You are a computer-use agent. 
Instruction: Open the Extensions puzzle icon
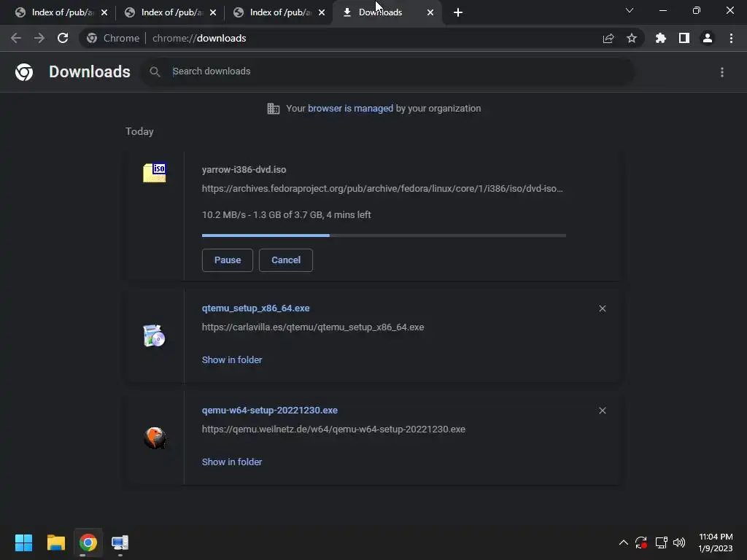click(660, 38)
